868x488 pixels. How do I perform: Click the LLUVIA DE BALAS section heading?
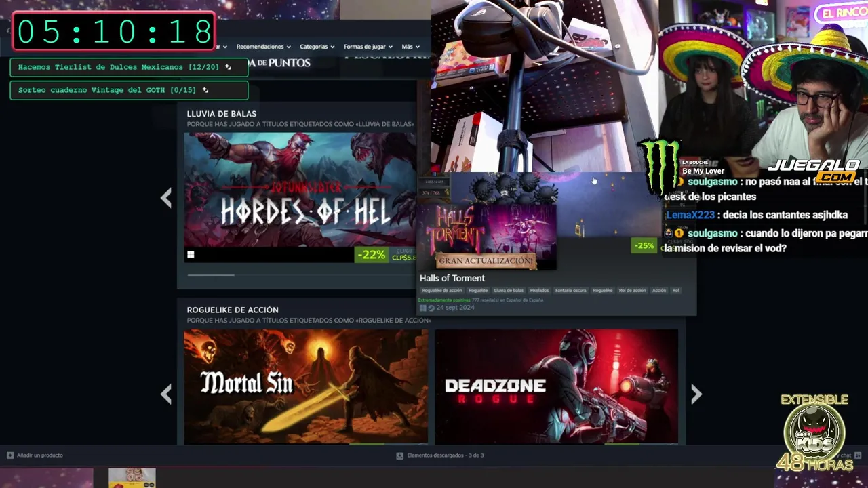click(222, 114)
